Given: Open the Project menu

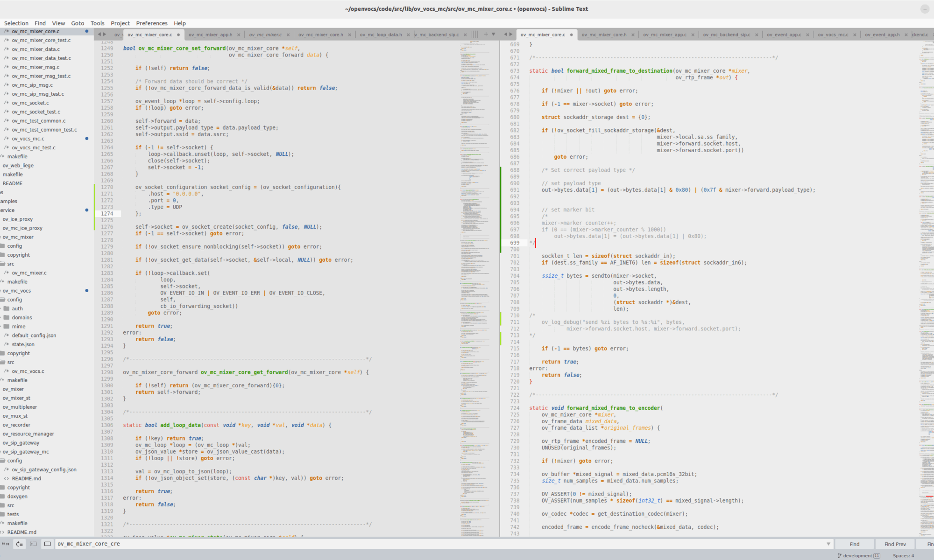Looking at the screenshot, I should click(120, 23).
